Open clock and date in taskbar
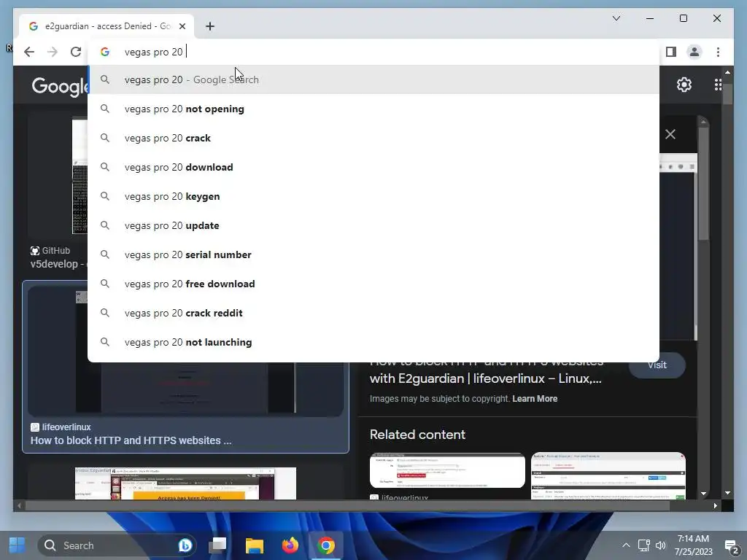 point(693,545)
